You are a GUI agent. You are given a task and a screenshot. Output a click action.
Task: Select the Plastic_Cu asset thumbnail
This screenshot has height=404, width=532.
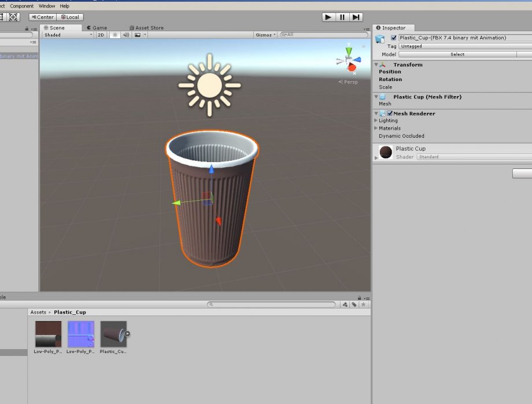click(113, 334)
